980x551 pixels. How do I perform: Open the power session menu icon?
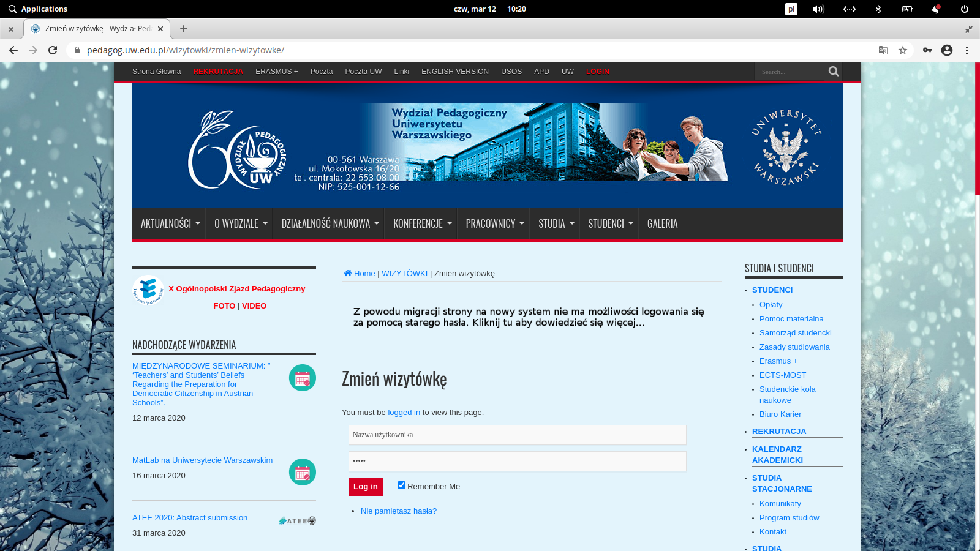pos(965,9)
